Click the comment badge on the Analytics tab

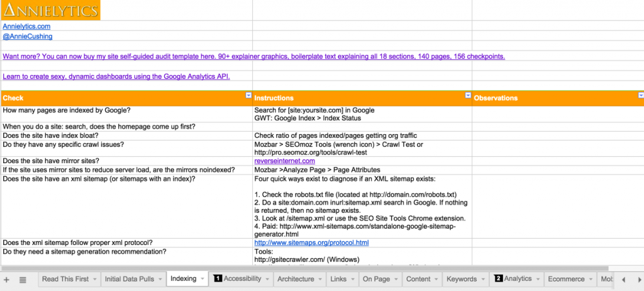[498, 278]
